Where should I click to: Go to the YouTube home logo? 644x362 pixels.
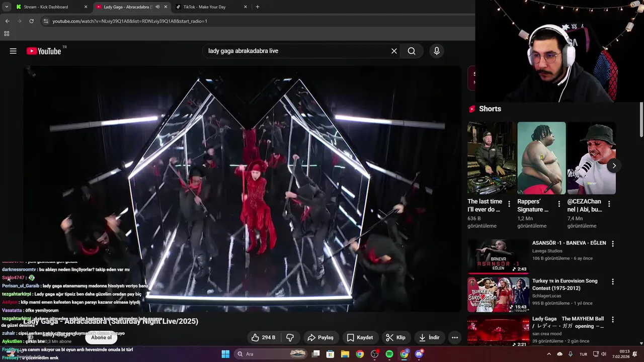coord(44,51)
